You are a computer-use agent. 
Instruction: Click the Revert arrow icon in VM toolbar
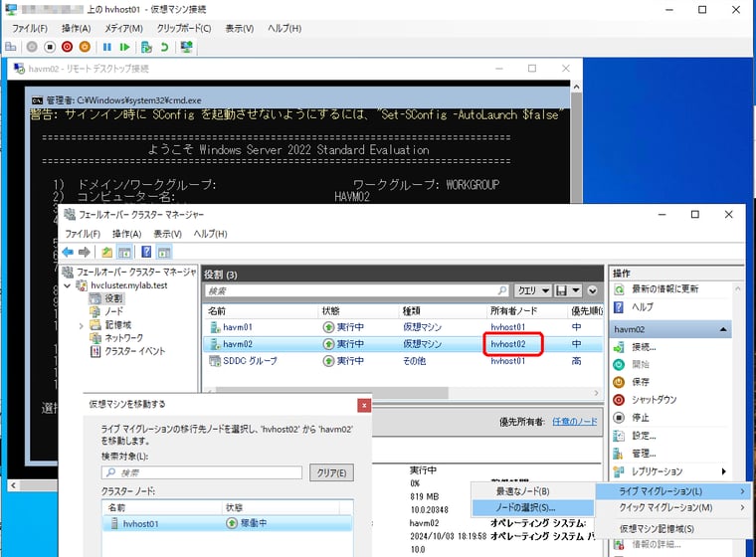coord(164,47)
